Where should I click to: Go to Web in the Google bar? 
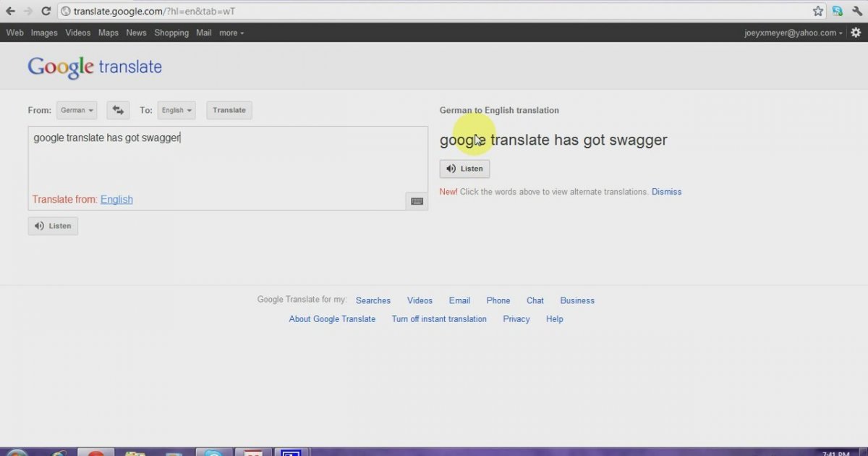coord(14,33)
